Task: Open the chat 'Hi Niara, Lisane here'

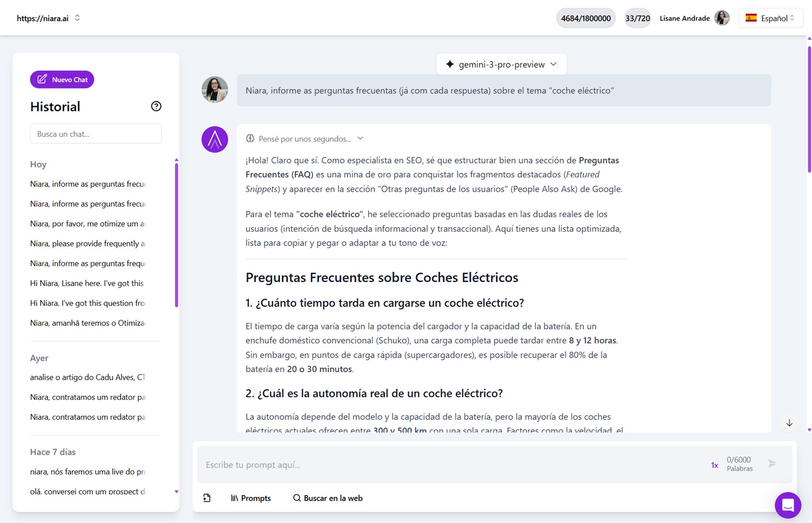Action: point(87,283)
